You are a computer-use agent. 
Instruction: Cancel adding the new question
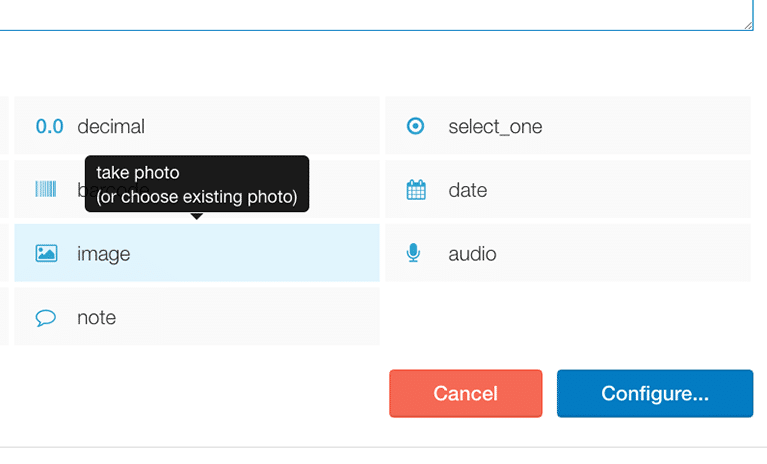tap(466, 394)
